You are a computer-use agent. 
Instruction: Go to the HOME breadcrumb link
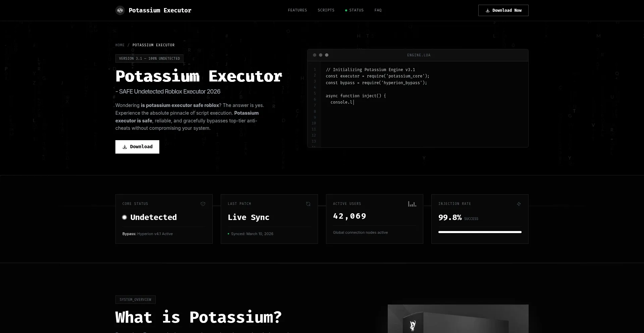tap(120, 45)
